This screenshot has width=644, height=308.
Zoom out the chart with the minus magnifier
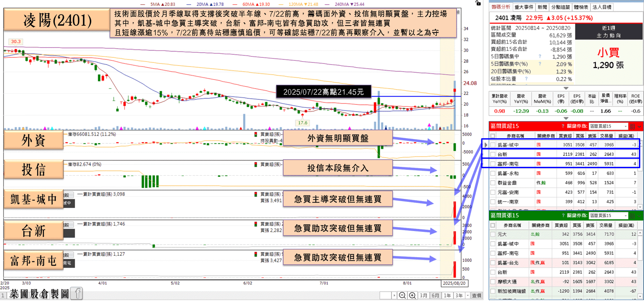point(402,295)
